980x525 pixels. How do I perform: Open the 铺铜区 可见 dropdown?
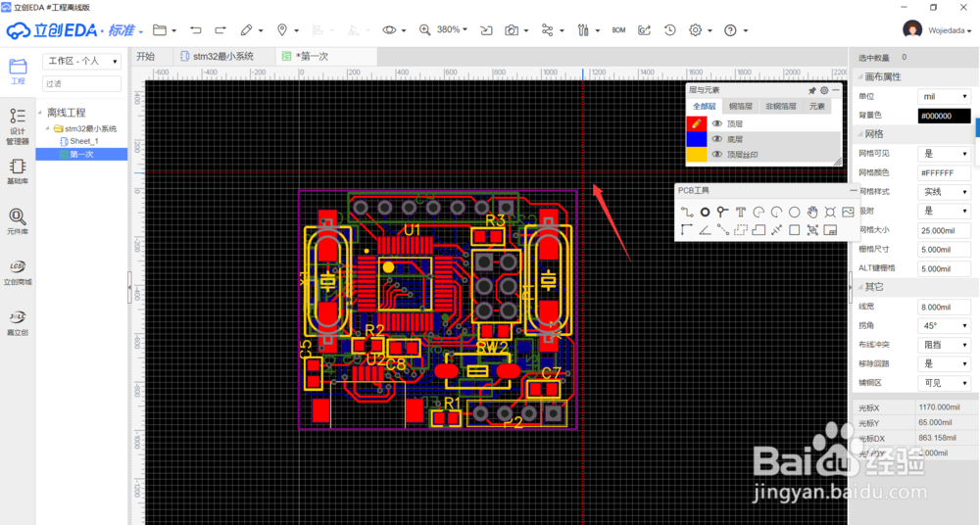[x=944, y=383]
